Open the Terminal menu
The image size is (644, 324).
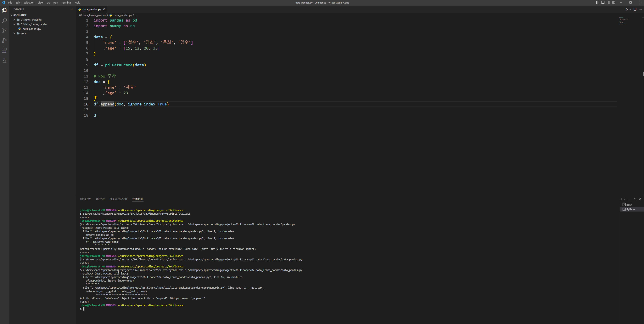[66, 2]
